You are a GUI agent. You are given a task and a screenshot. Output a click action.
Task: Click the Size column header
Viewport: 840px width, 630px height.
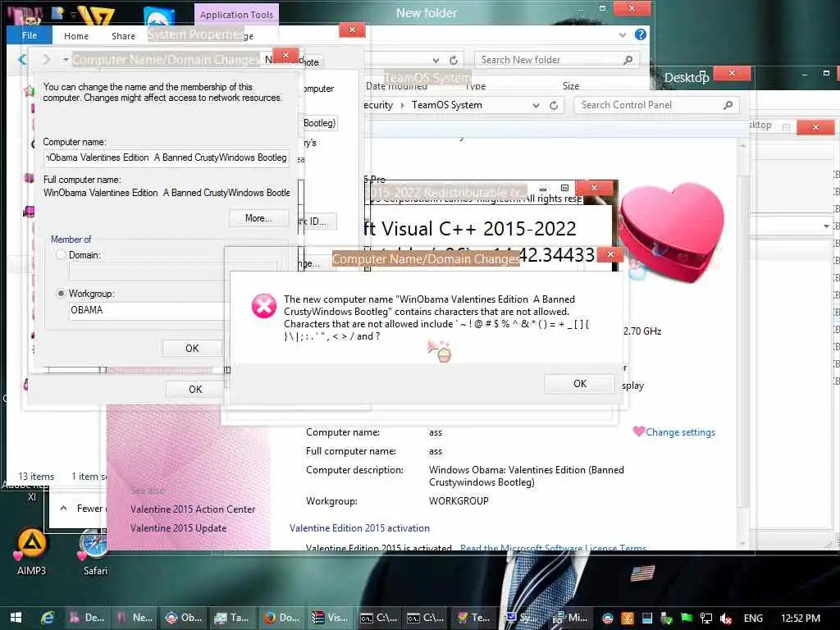click(x=571, y=85)
